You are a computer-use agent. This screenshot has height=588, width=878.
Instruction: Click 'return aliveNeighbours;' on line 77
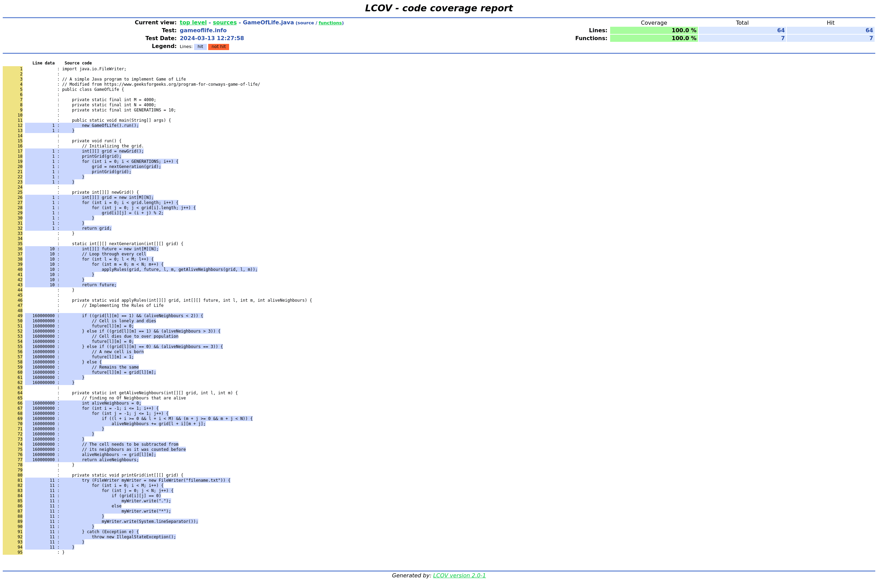coord(110,460)
